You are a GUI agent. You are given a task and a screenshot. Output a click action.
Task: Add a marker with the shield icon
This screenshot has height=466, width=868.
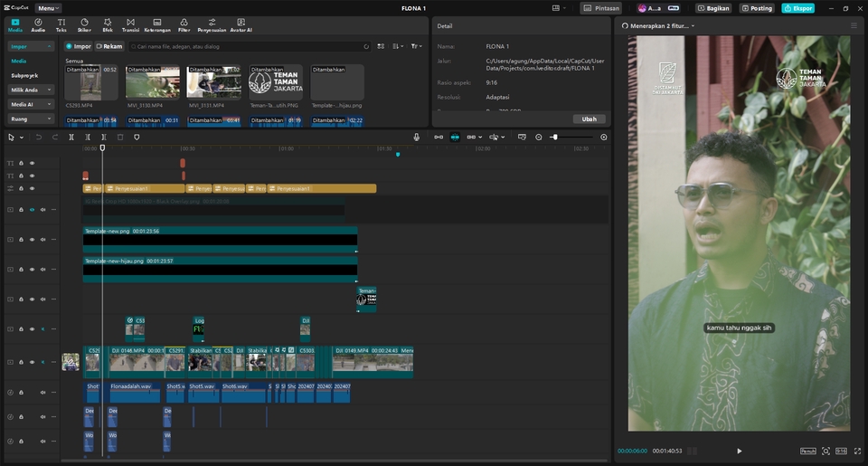[137, 137]
